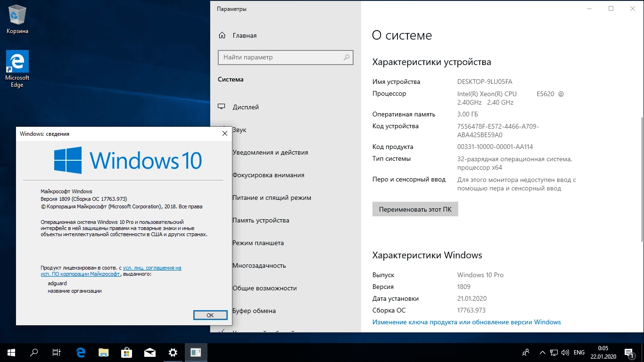Open taskbar search magnifier
644x362 pixels.
34,353
